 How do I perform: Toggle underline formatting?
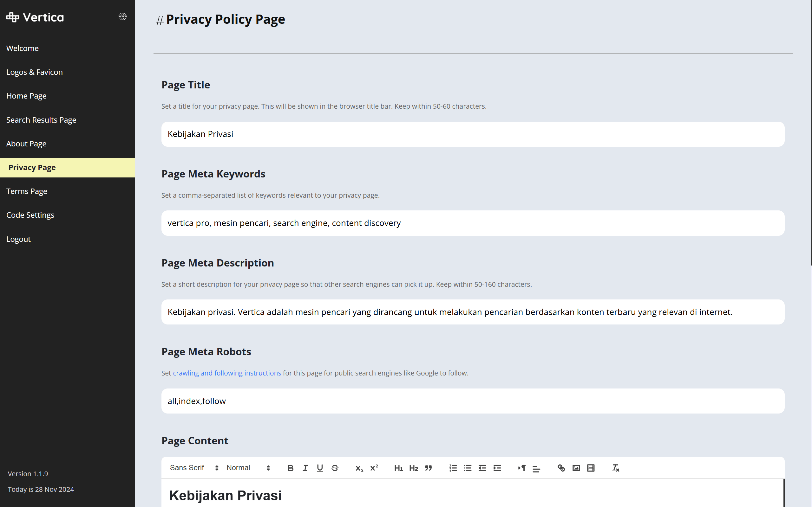click(320, 468)
